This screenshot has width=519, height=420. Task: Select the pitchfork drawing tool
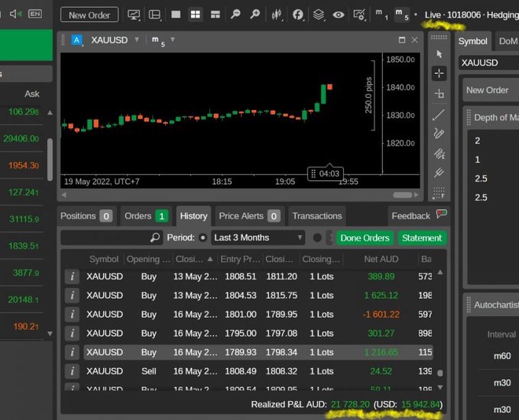pos(439,173)
